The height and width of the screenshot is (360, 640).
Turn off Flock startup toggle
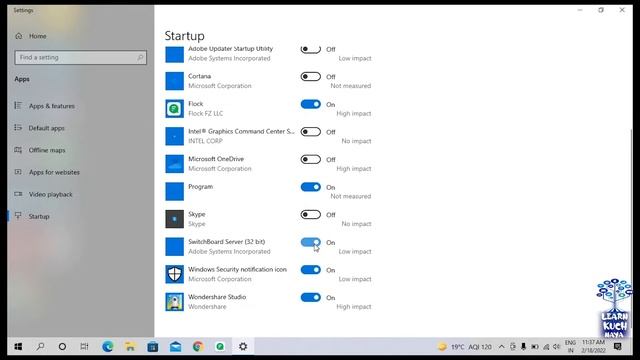311,104
